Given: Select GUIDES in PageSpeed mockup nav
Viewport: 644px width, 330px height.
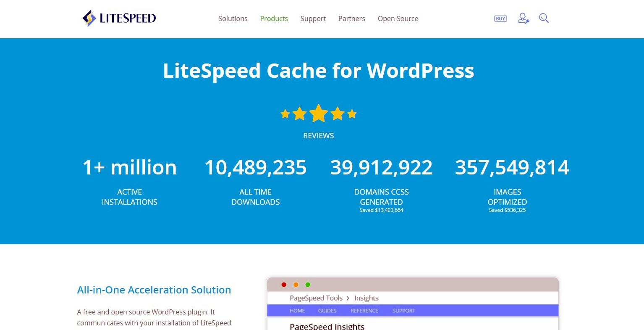Looking at the screenshot, I should [327, 311].
